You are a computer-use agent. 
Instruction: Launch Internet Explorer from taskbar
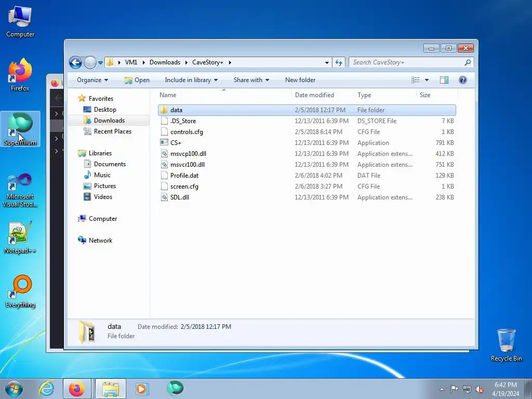coord(46,389)
